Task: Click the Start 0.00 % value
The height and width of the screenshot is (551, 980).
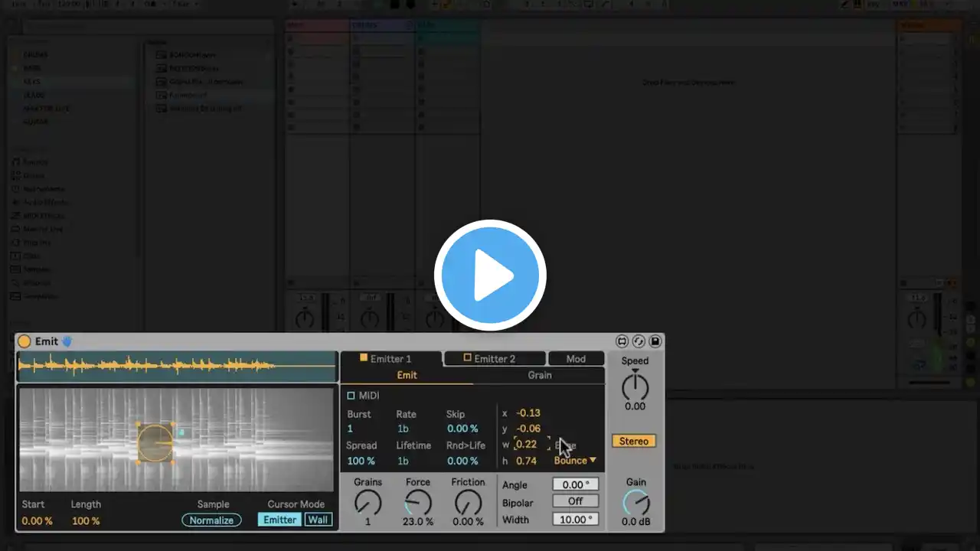Action: click(37, 521)
